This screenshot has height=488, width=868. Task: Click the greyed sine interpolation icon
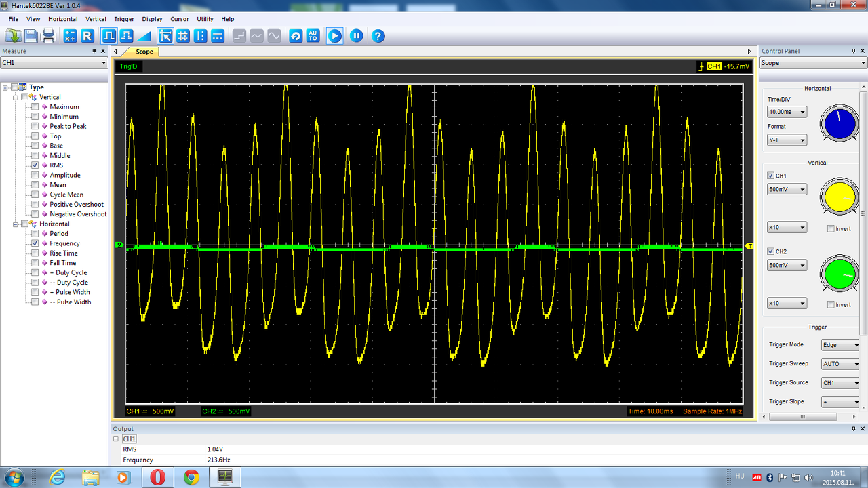coord(274,36)
